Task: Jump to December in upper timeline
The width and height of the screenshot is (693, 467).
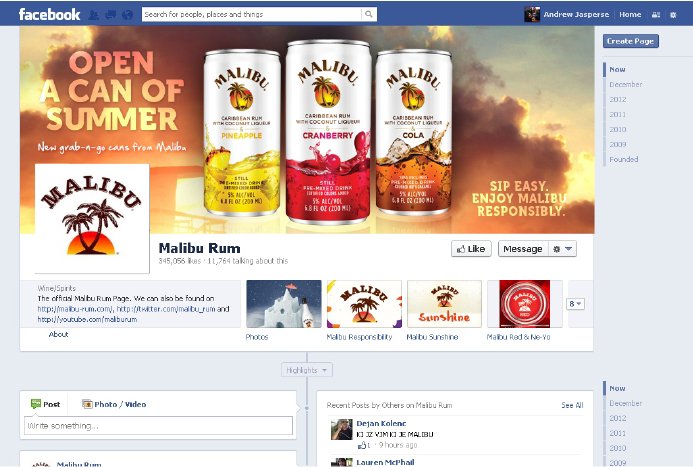Action: pyautogui.click(x=625, y=84)
